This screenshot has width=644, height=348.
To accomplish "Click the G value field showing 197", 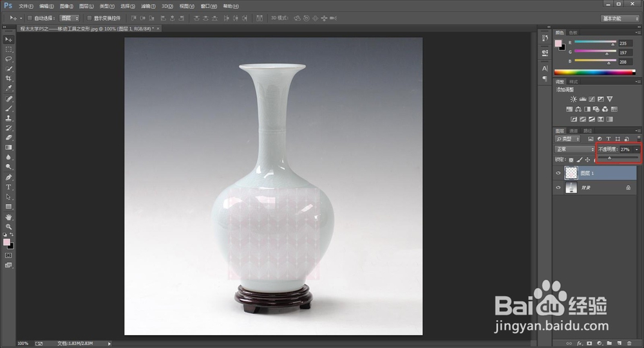I will 625,53.
